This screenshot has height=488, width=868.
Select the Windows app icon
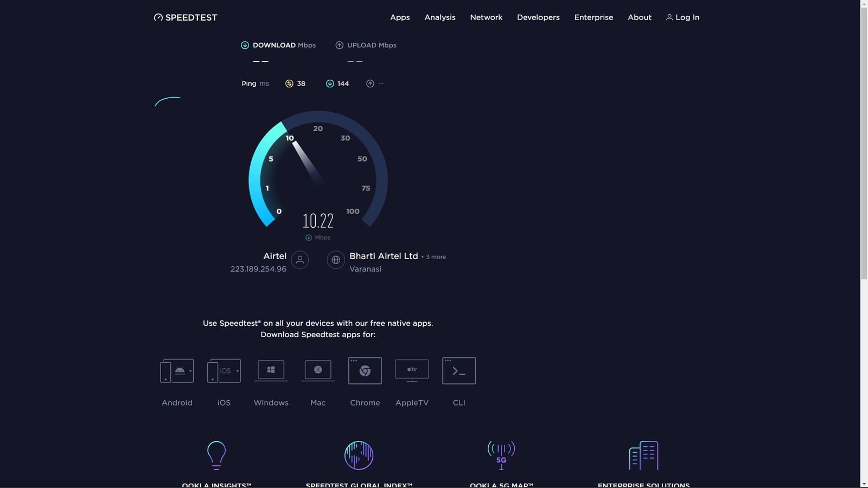coord(271,371)
